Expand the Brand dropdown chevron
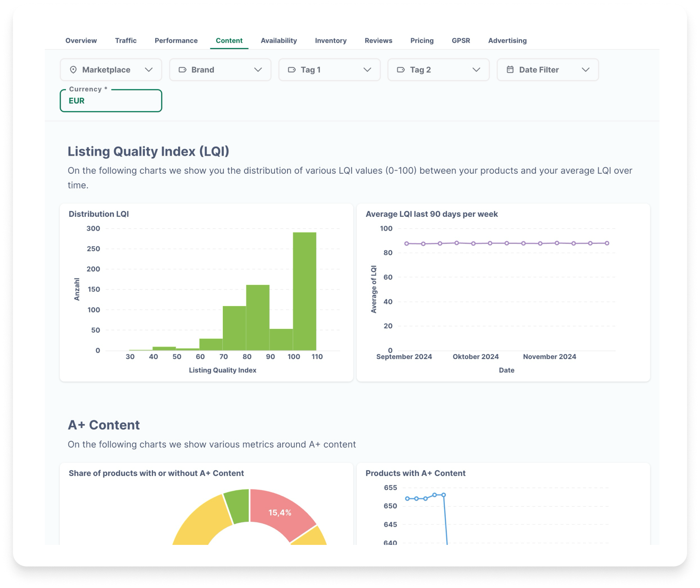700x588 pixels. (x=258, y=70)
